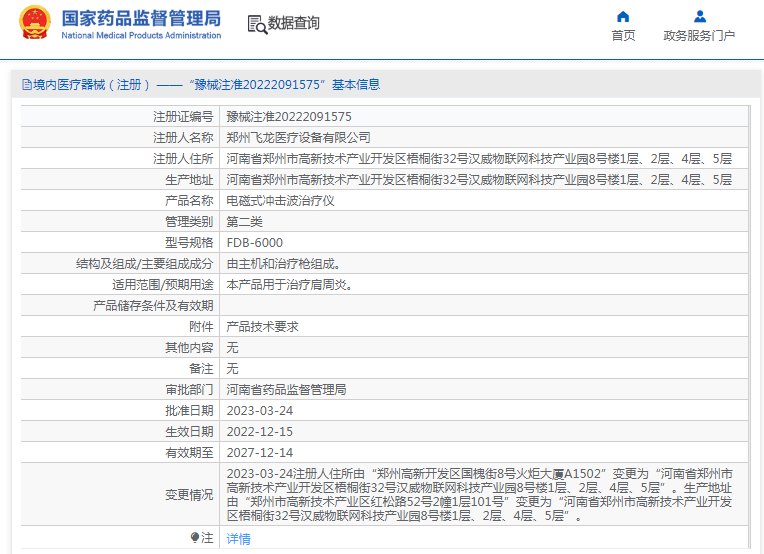Click the 生效日期 row label

tap(189, 432)
